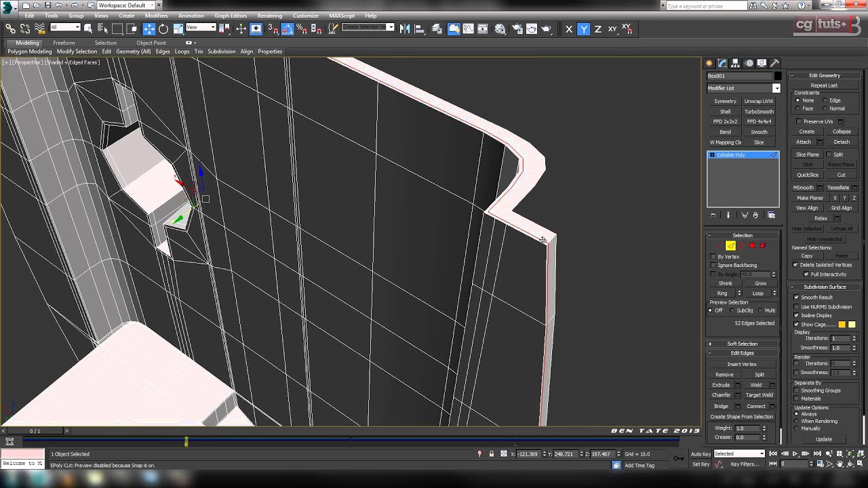Click the Render Production teapot icon

point(547,28)
